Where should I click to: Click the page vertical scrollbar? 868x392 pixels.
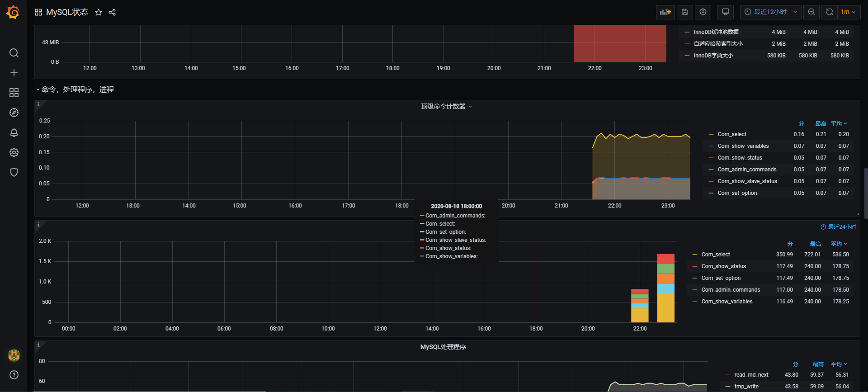pyautogui.click(x=866, y=194)
